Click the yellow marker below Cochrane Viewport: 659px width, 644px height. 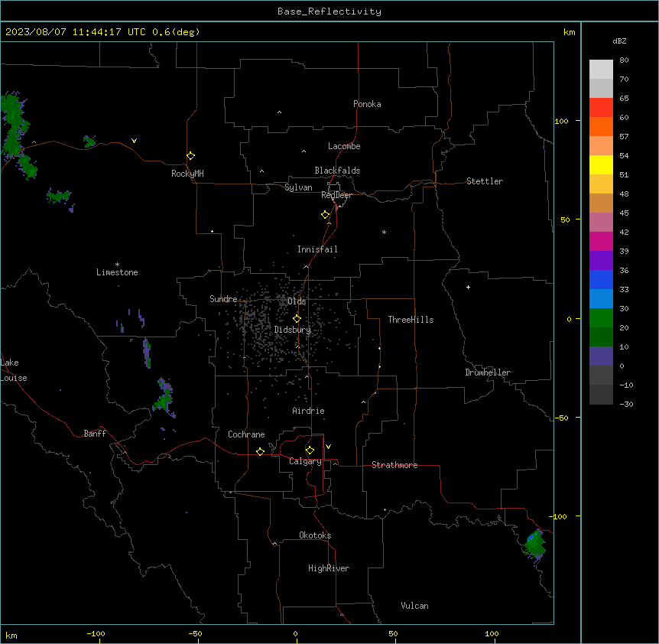click(260, 451)
